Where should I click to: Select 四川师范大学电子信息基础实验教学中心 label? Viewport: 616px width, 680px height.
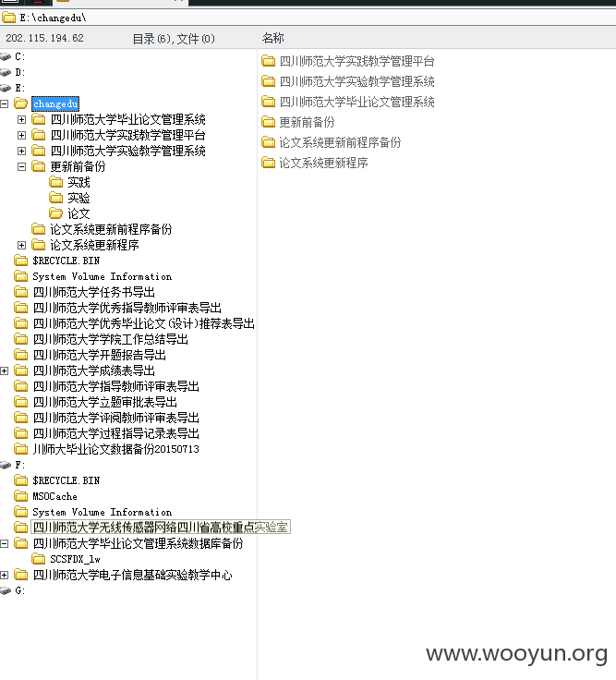pyautogui.click(x=133, y=575)
